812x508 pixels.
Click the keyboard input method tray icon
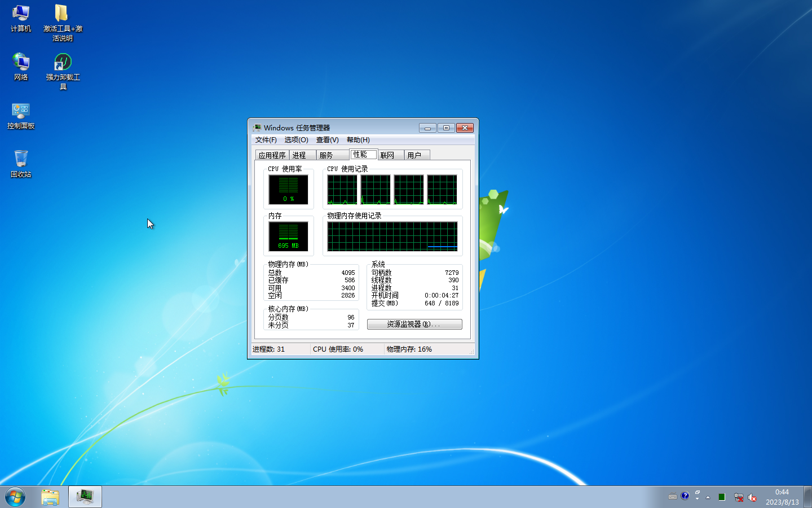pyautogui.click(x=672, y=497)
